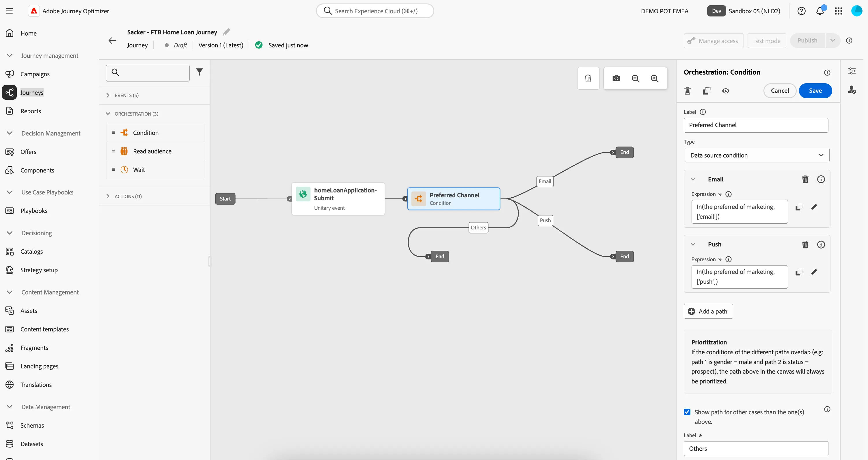Click the Test mode button
This screenshot has width=868, height=460.
coord(766,40)
